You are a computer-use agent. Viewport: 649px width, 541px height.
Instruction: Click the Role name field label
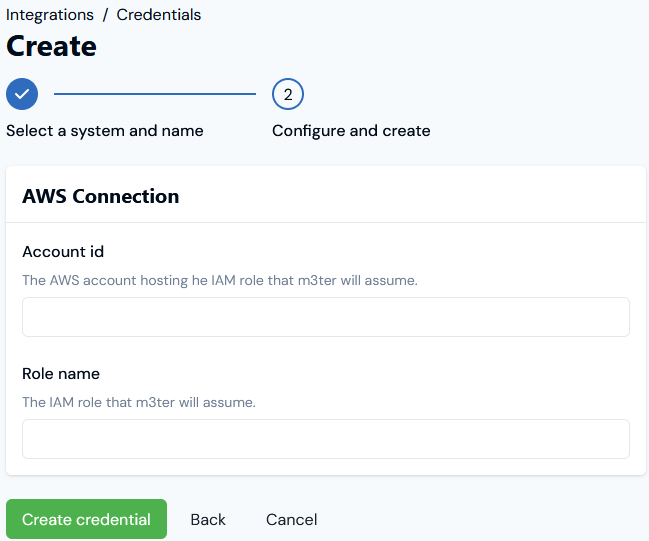point(61,374)
